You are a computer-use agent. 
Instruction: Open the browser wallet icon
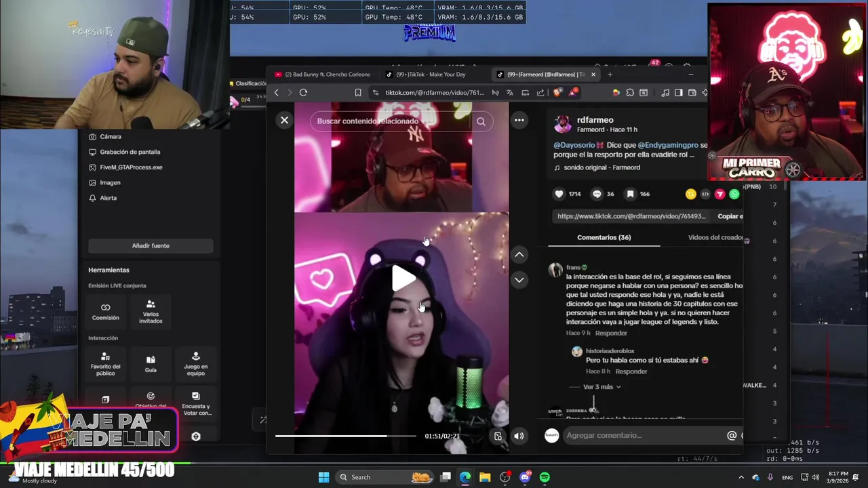click(692, 93)
